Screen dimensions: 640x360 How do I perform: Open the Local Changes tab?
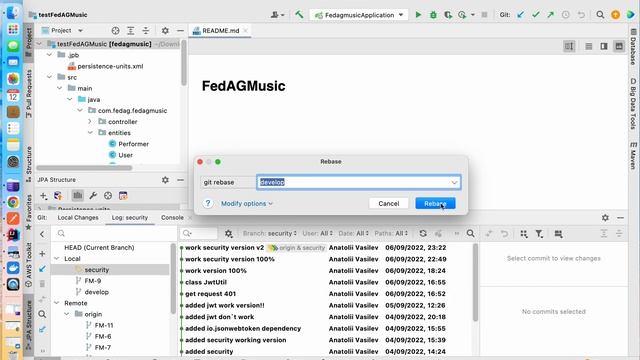coord(78,218)
